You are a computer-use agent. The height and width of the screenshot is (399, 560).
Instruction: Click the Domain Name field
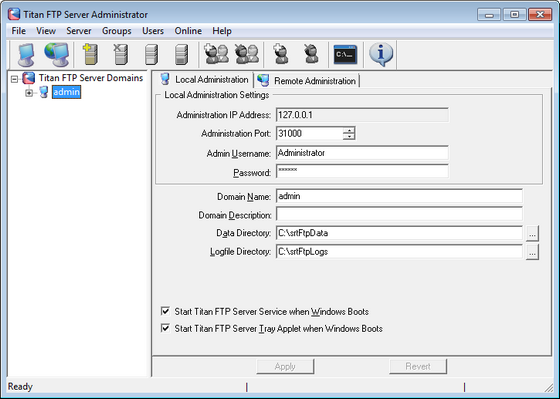pyautogui.click(x=399, y=196)
